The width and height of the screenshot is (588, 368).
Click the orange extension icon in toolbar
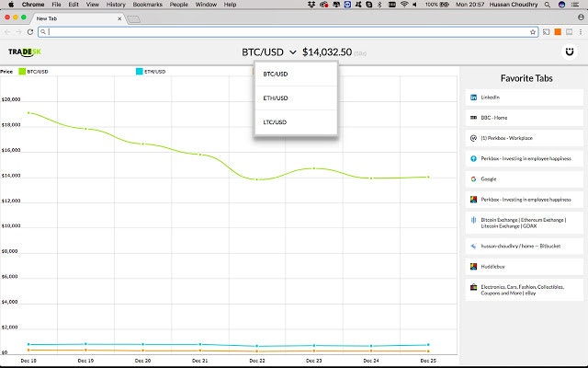coord(558,32)
